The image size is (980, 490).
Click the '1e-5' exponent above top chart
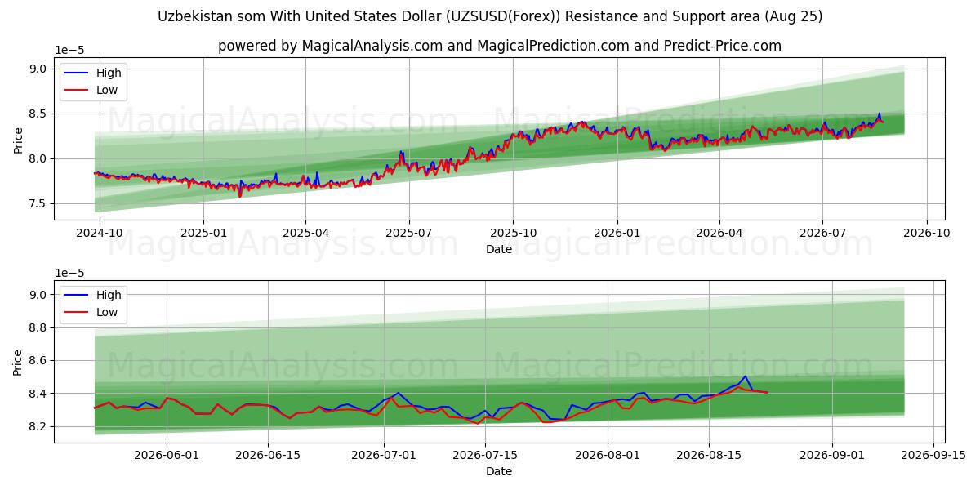[69, 51]
